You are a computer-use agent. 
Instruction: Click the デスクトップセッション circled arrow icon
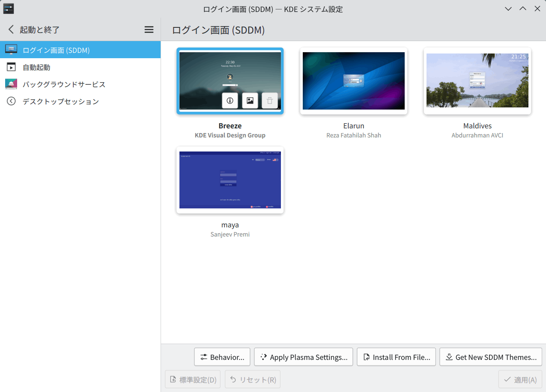click(11, 101)
